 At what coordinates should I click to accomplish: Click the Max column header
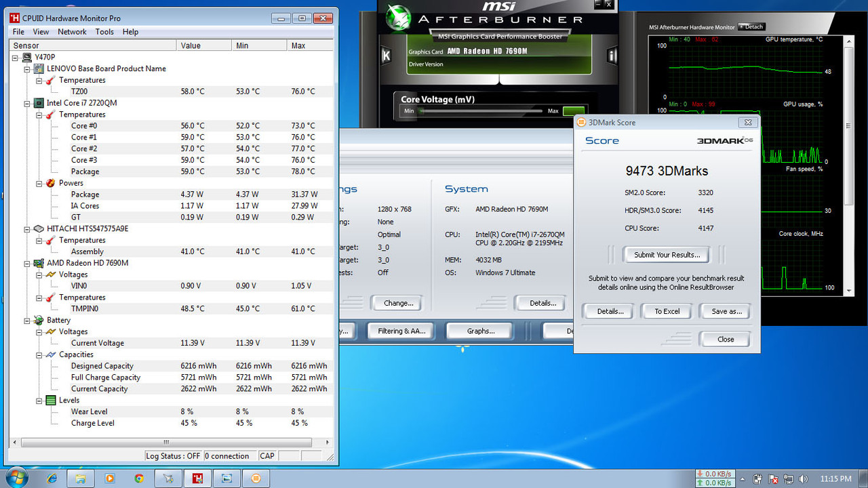click(x=309, y=45)
